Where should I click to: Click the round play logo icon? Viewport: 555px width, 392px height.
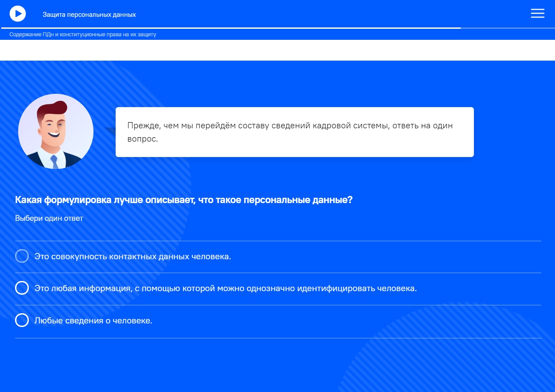(x=18, y=14)
